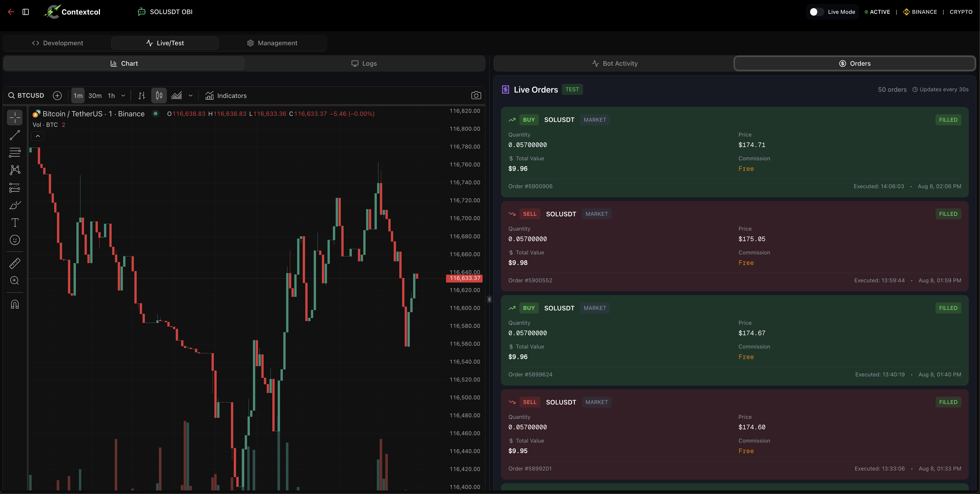Select the ruler measure tool

pos(15,263)
